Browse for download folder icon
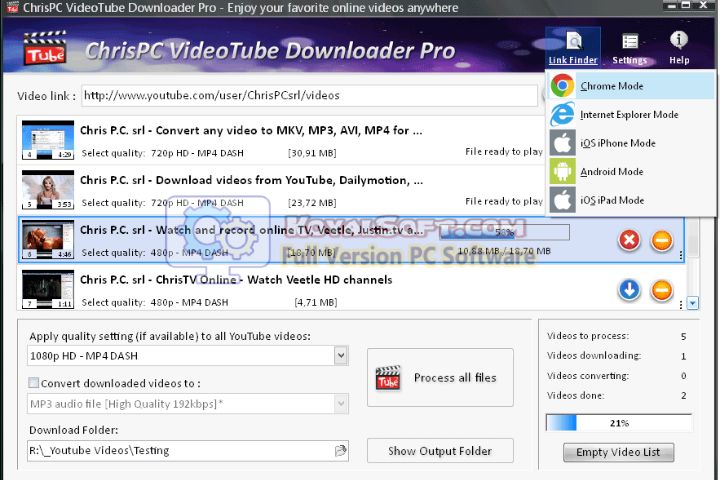The image size is (720, 480). point(340,451)
